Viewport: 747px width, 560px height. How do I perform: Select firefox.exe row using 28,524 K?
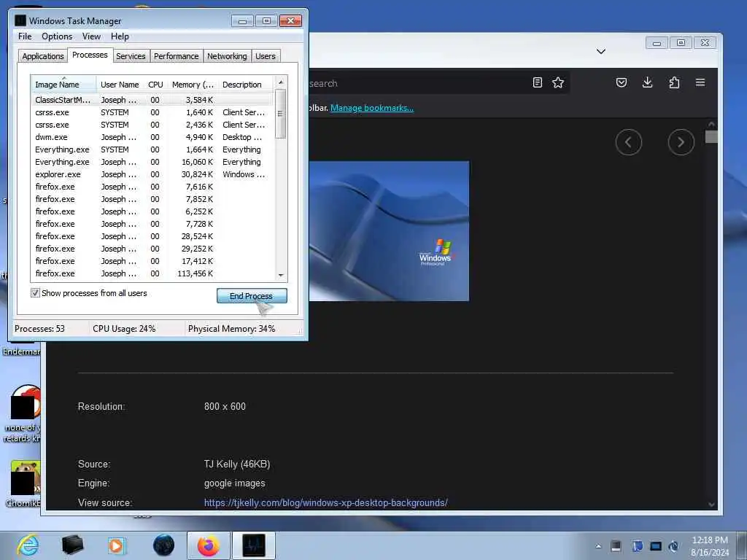pos(152,236)
